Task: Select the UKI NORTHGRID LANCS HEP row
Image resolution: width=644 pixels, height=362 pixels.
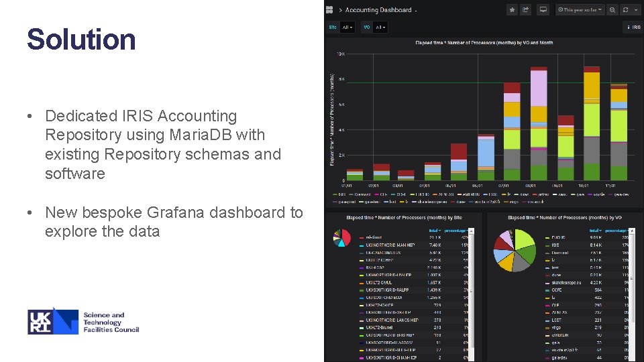Action: pyautogui.click(x=414, y=320)
